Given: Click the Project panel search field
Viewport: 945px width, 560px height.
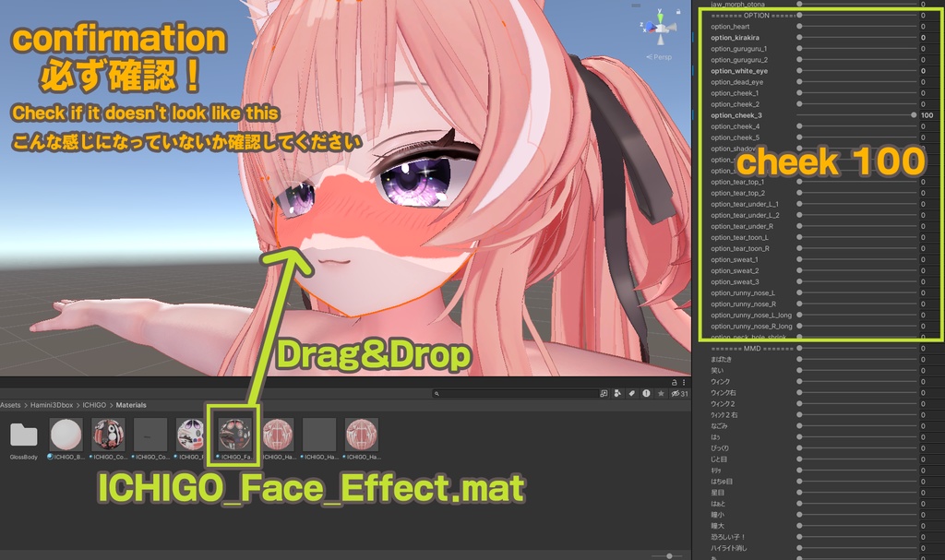Looking at the screenshot, I should tap(517, 394).
